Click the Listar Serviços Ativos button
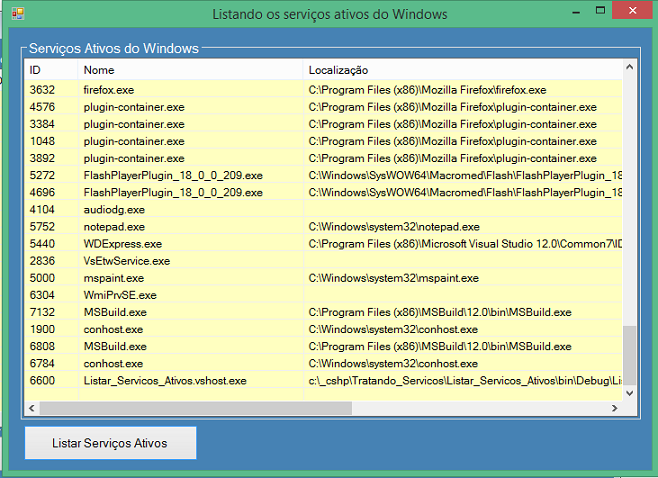 (x=110, y=443)
